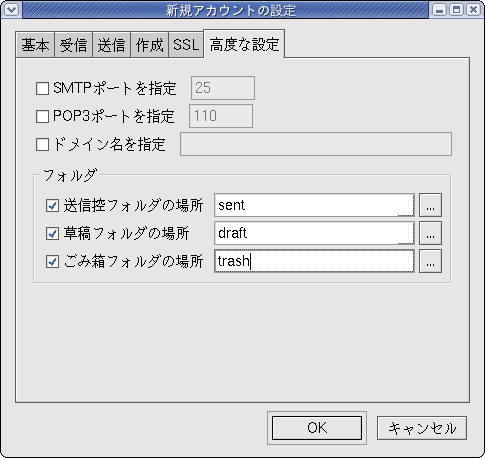Viewport: 485px width, 458px height.
Task: Close the account settings dialog window
Action: 473,10
